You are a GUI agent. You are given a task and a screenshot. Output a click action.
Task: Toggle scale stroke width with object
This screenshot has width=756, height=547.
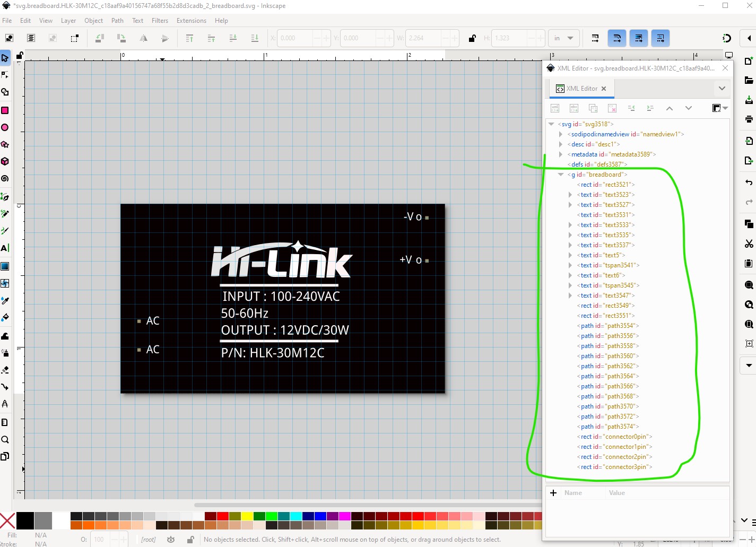(x=595, y=38)
